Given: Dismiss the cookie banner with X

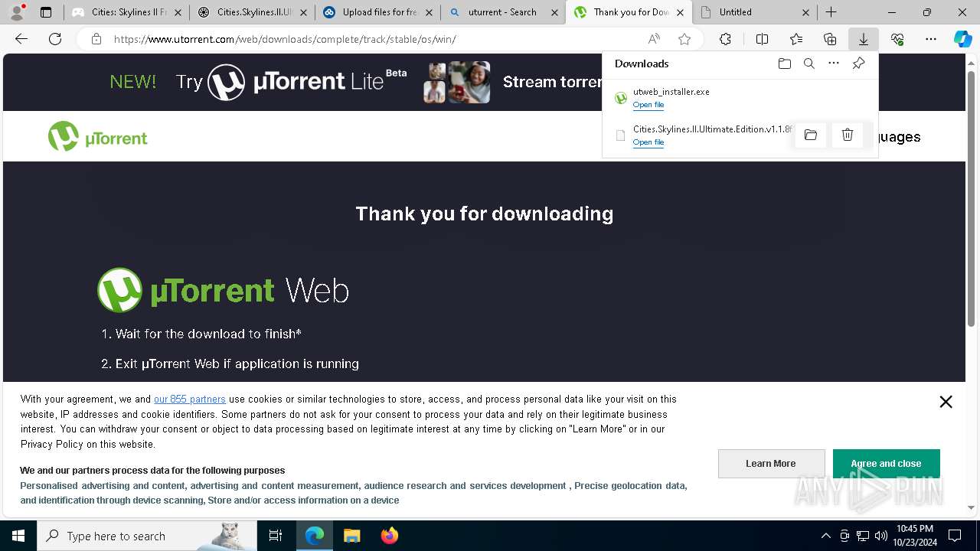Looking at the screenshot, I should click(946, 402).
